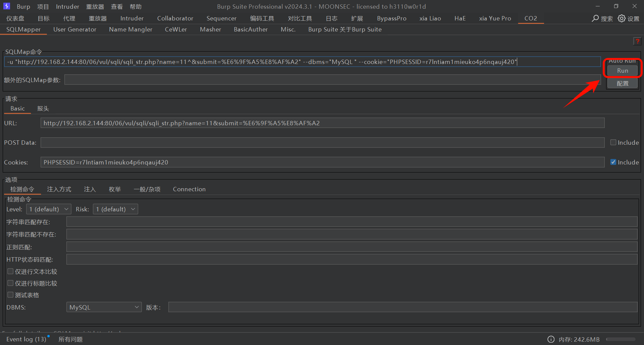644x345 pixels.
Task: Switch to the 代理 tab
Action: [69, 18]
